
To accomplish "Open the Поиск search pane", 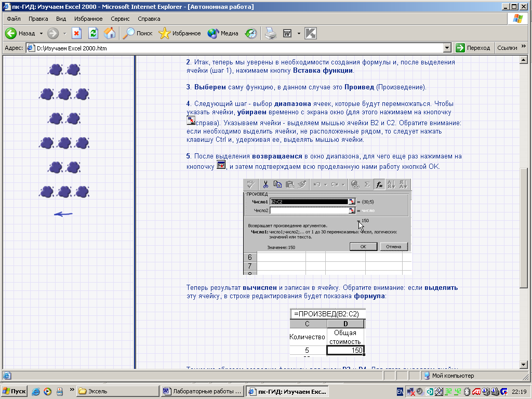I will (137, 33).
